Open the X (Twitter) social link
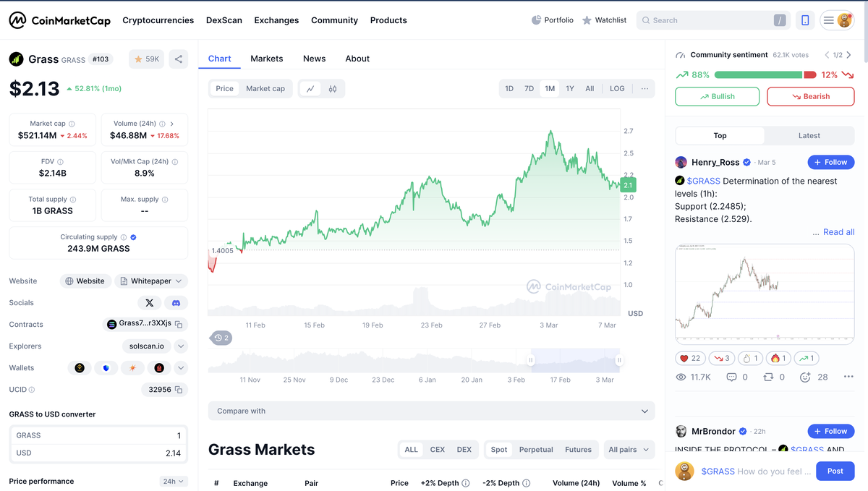 tap(149, 303)
